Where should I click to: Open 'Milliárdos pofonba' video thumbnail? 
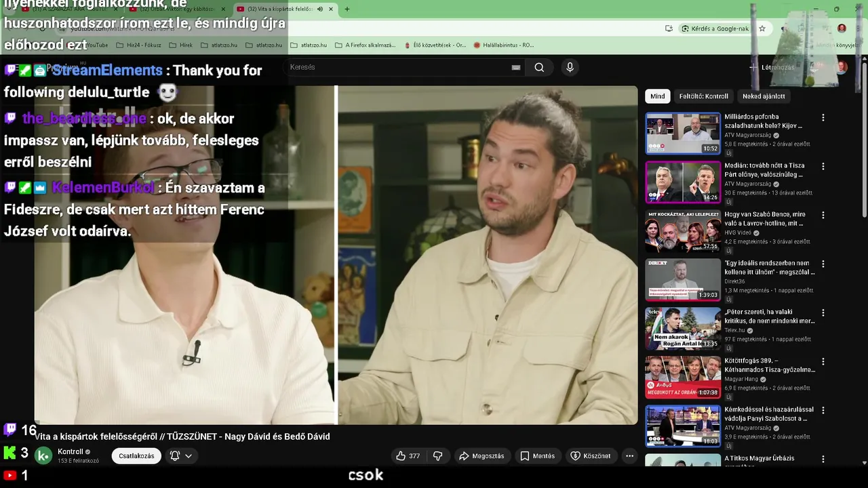coord(683,134)
